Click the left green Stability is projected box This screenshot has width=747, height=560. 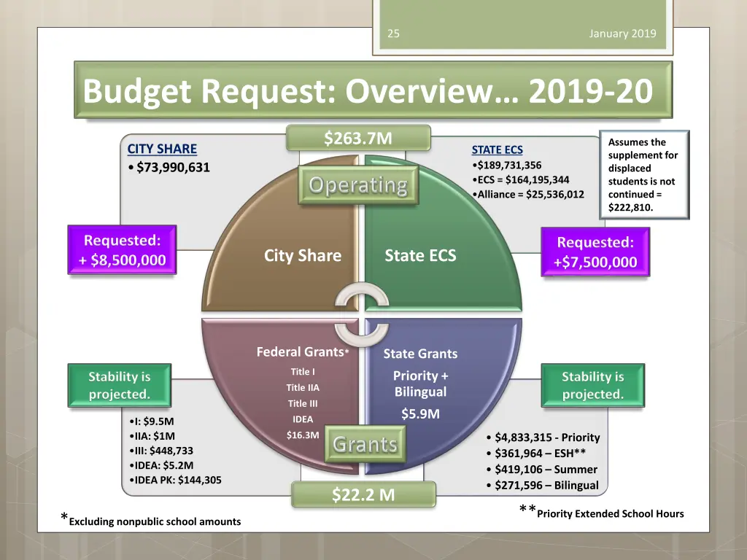point(120,386)
